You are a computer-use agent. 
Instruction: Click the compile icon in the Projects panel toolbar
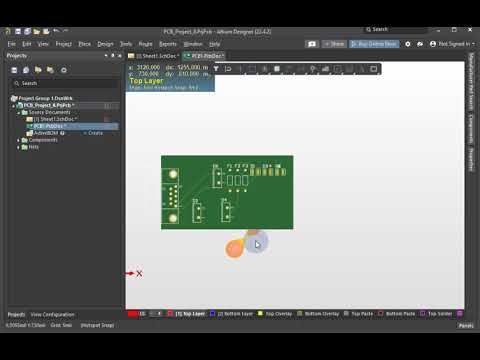[x=26, y=70]
